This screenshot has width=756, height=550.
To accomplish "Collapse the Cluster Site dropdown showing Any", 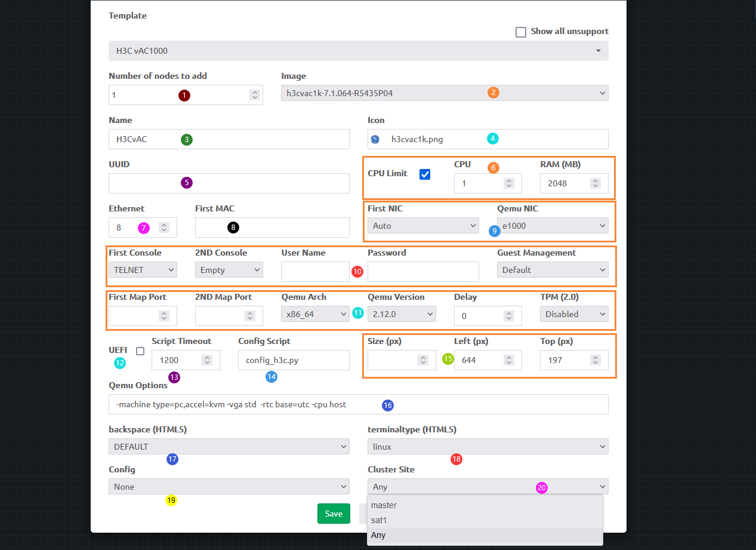I will tap(488, 487).
